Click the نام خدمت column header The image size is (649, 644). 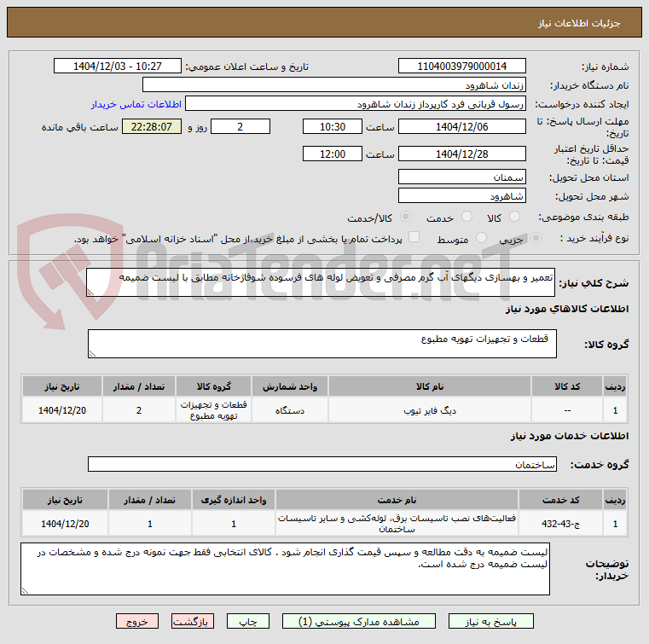[397, 500]
